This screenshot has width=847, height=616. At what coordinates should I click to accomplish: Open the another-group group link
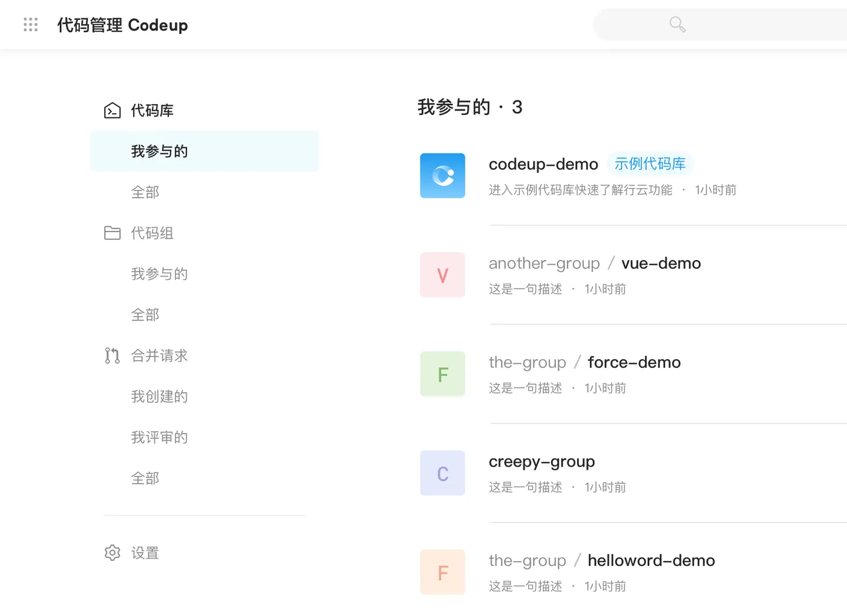tap(544, 264)
